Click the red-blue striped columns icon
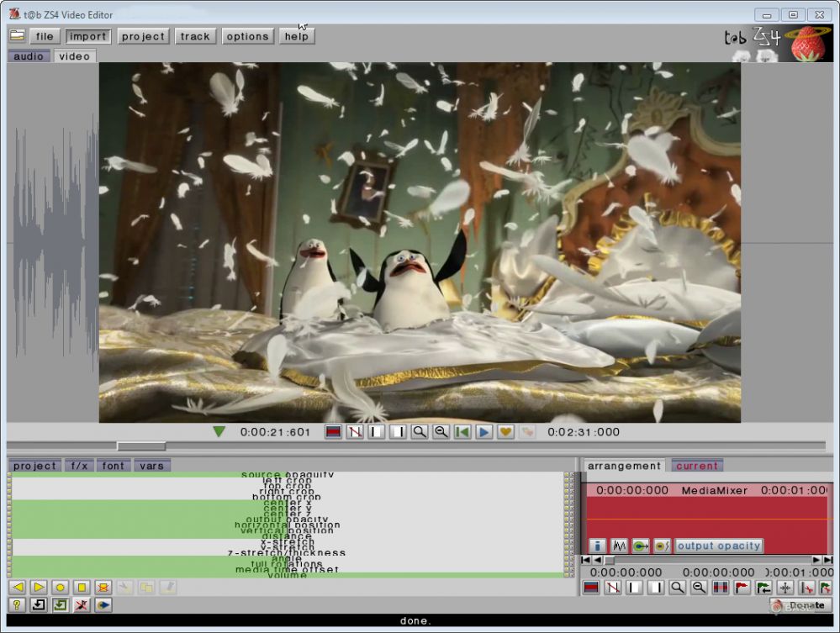 (x=720, y=588)
